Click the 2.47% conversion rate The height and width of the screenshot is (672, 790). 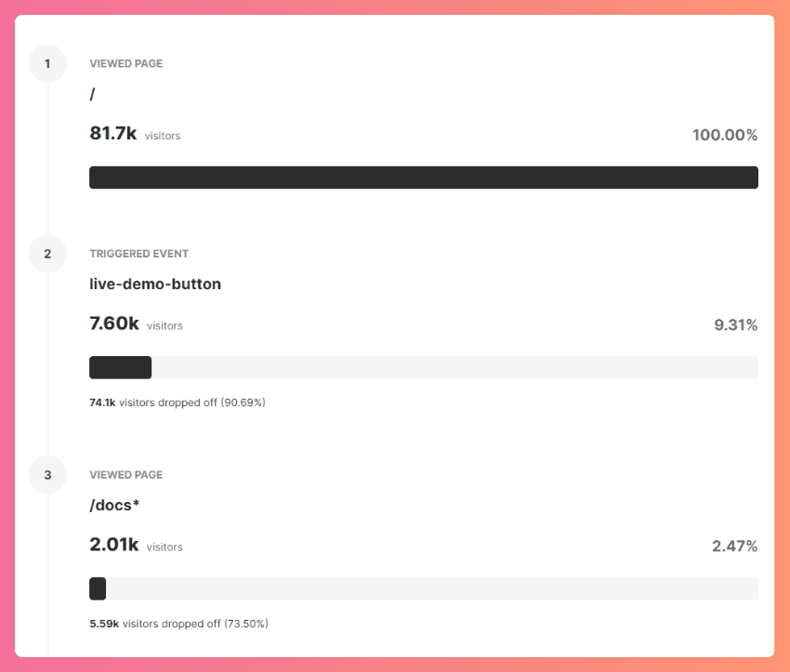(734, 546)
